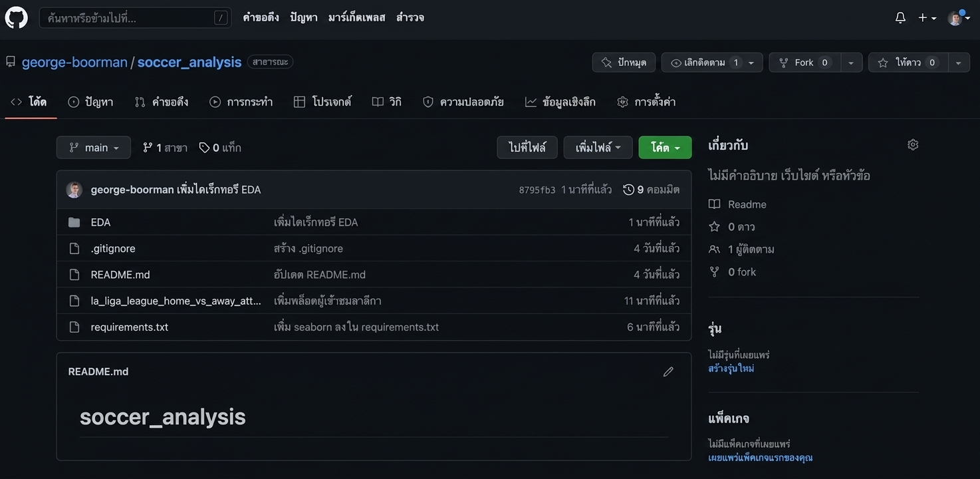Image resolution: width=980 pixels, height=479 pixels.
Task: Click the 0 fork link in About
Action: pyautogui.click(x=732, y=272)
